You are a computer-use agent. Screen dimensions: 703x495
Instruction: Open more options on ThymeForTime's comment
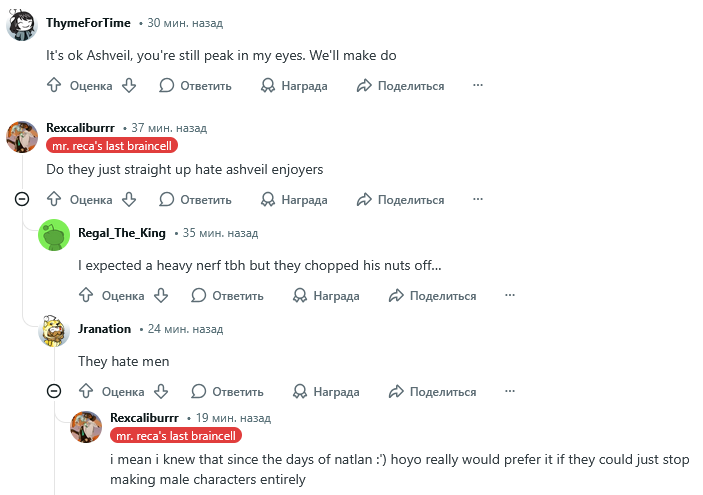coord(478,86)
